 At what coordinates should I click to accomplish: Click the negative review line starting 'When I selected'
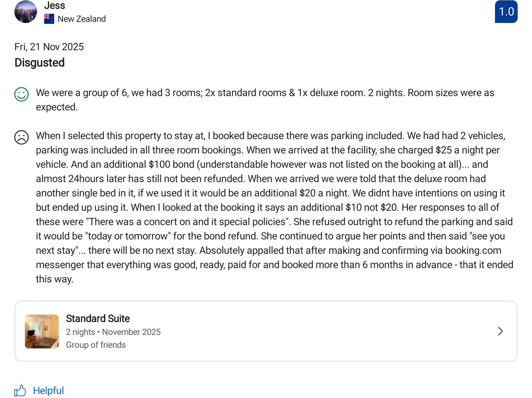click(270, 136)
